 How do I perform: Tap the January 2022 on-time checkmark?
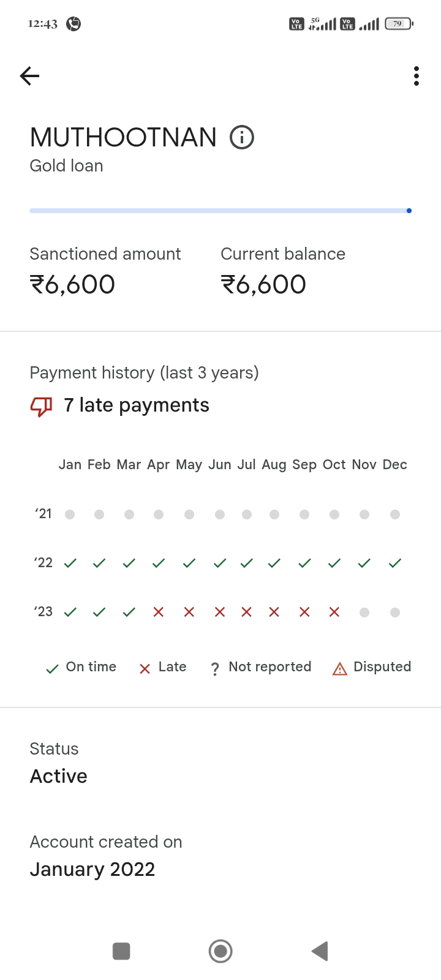70,563
